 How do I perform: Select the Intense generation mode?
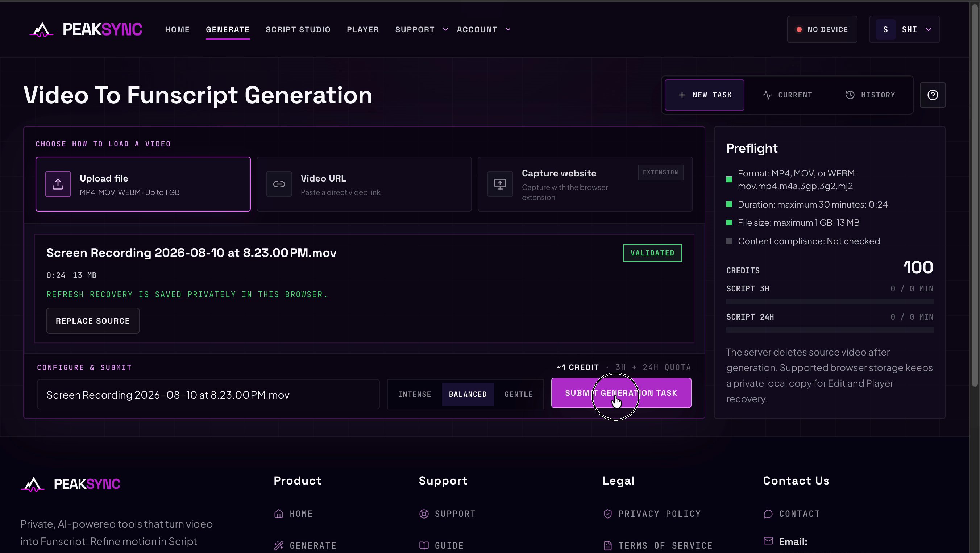click(x=415, y=394)
